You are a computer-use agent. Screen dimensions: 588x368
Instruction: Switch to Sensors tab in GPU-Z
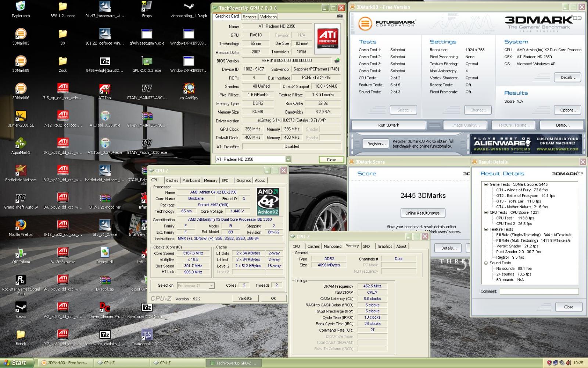tap(250, 17)
